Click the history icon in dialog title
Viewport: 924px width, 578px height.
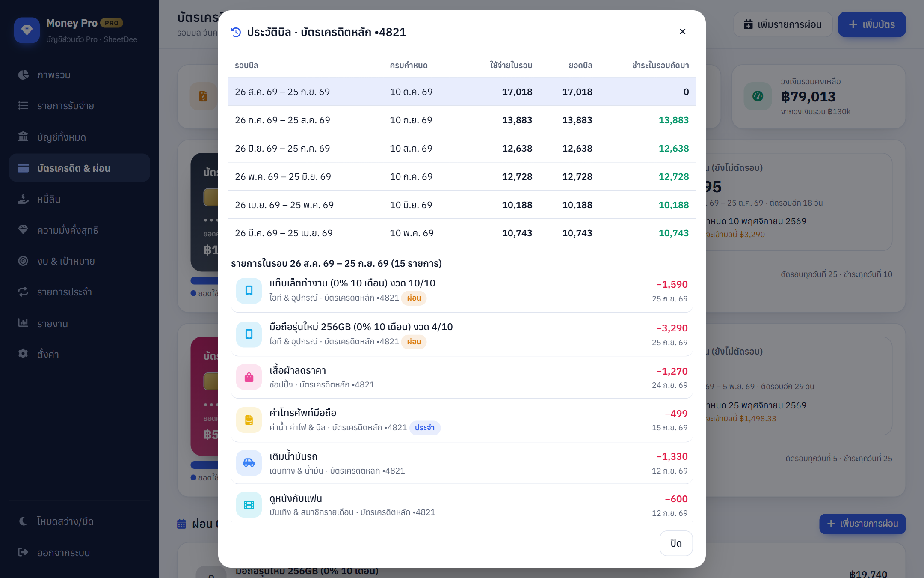point(236,32)
